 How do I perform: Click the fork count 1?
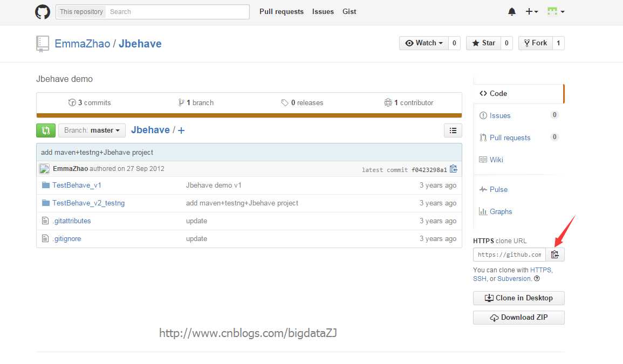tap(558, 43)
